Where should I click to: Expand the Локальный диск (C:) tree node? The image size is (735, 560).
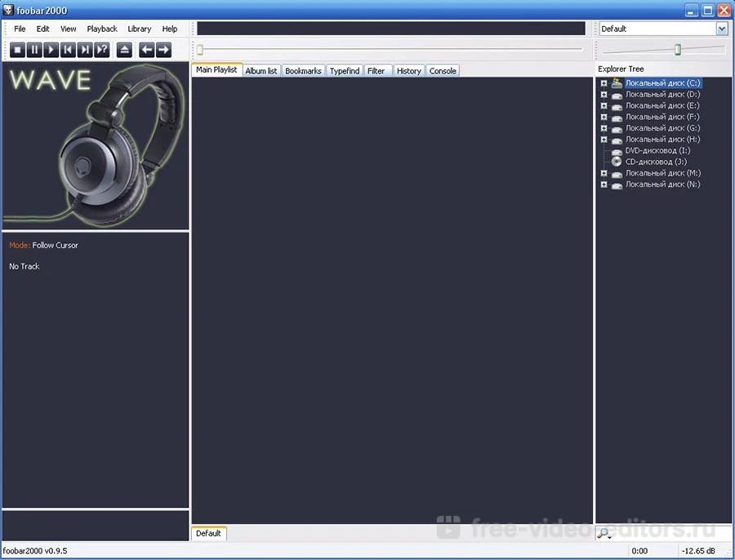click(x=604, y=83)
